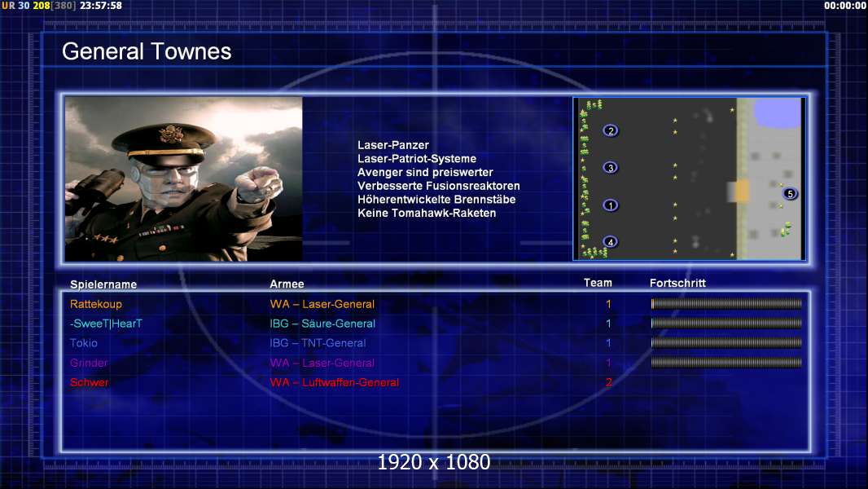Select player name Schwer
This screenshot has width=868, height=489.
89,382
